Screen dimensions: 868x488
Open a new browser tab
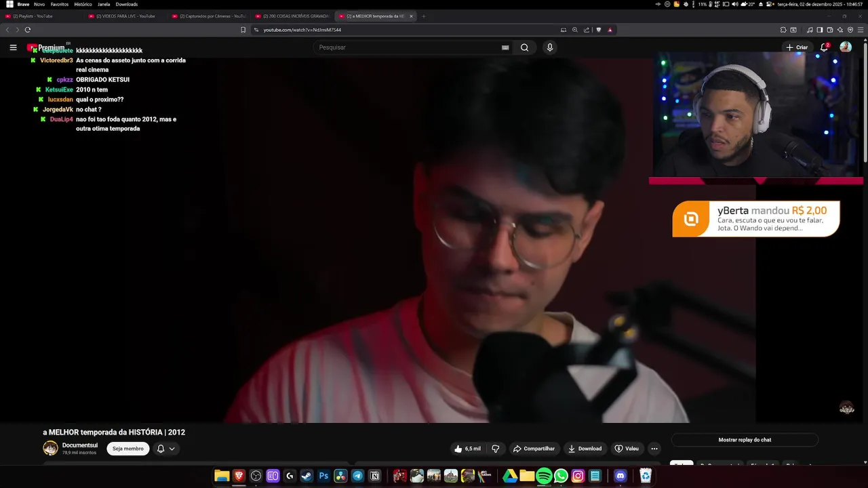point(424,16)
